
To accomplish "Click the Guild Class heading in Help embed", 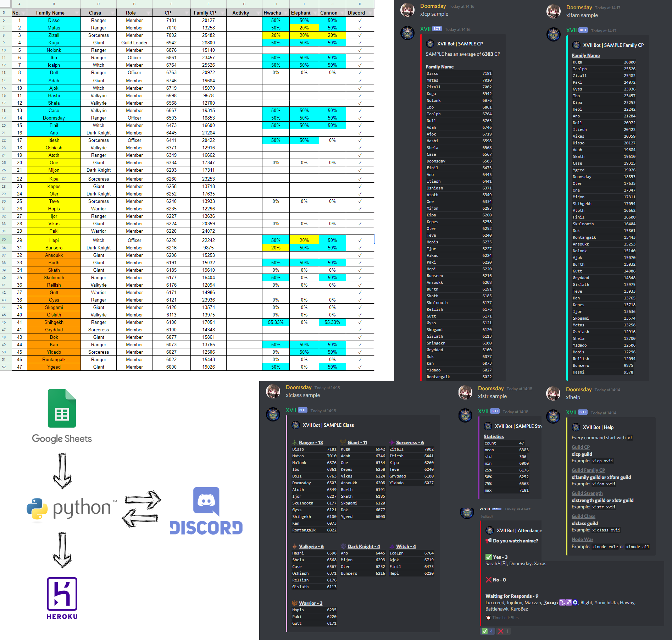I will [x=583, y=516].
